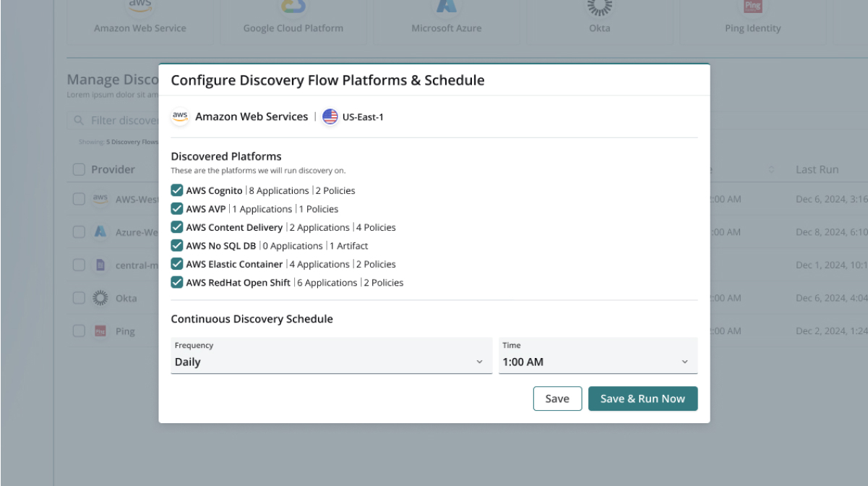Screen dimensions: 868x486
Task: Check the Okta row checkbox in table
Action: click(80, 298)
